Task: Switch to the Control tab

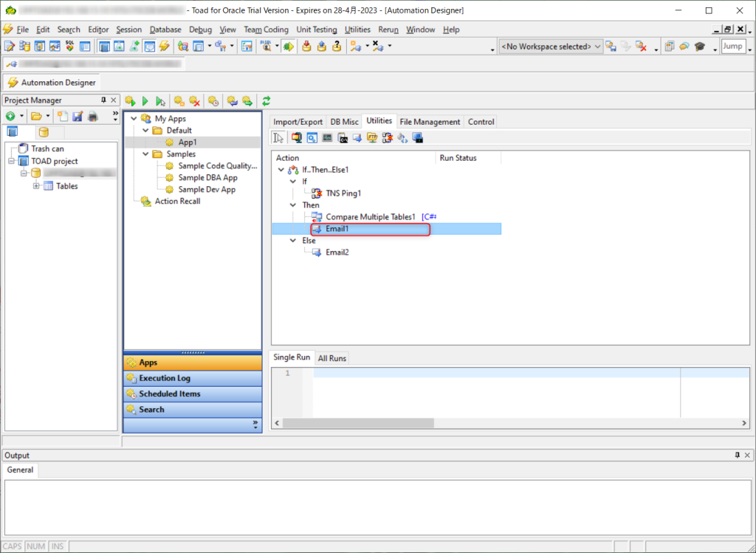Action: pos(481,122)
